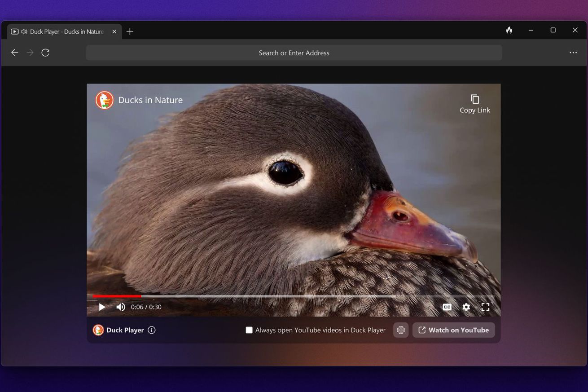Copy the video link

(x=474, y=104)
